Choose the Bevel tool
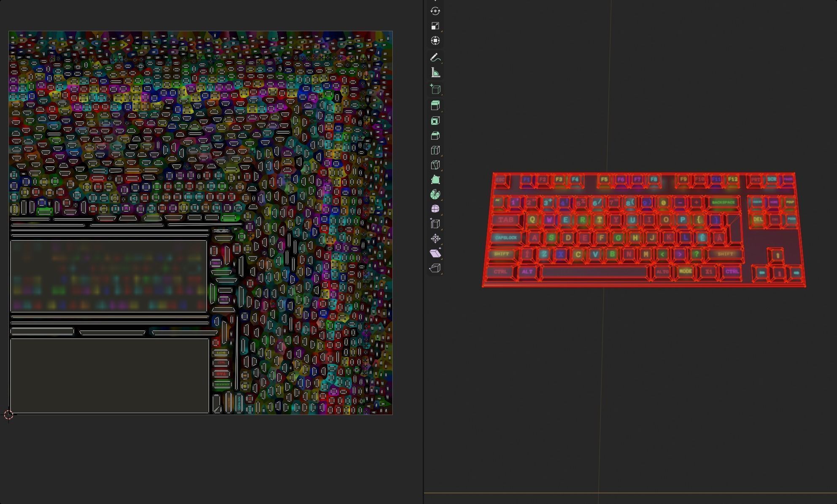This screenshot has width=837, height=504. coord(435,136)
